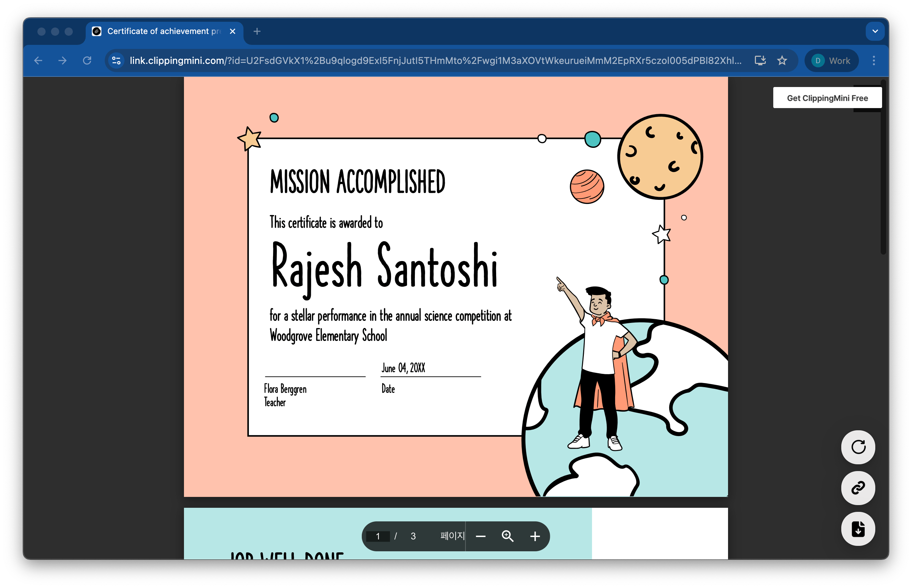The width and height of the screenshot is (912, 588).
Task: Reload the page using the toolbar refresh icon
Action: (x=87, y=61)
